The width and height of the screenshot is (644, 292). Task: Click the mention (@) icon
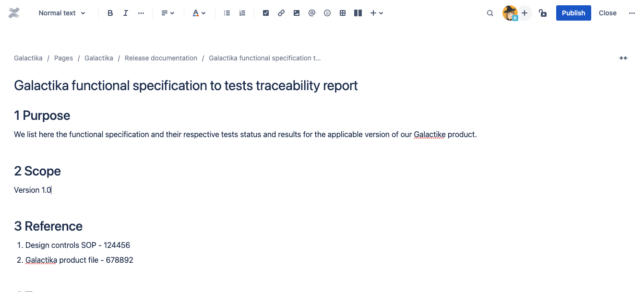[312, 13]
